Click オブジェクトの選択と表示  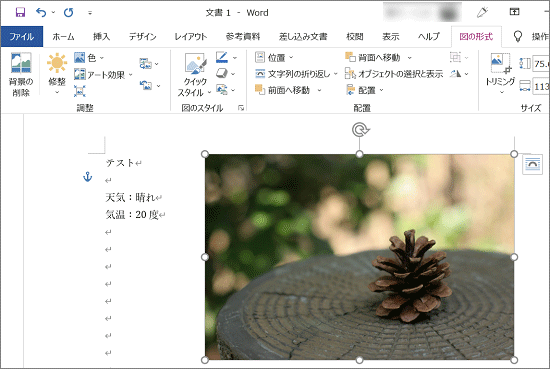click(x=394, y=74)
